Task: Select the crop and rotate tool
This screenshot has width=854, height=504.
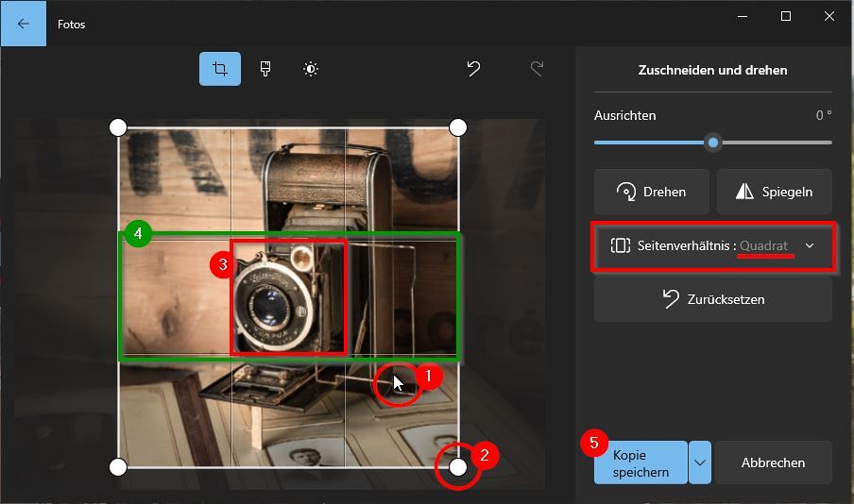Action: [x=219, y=69]
